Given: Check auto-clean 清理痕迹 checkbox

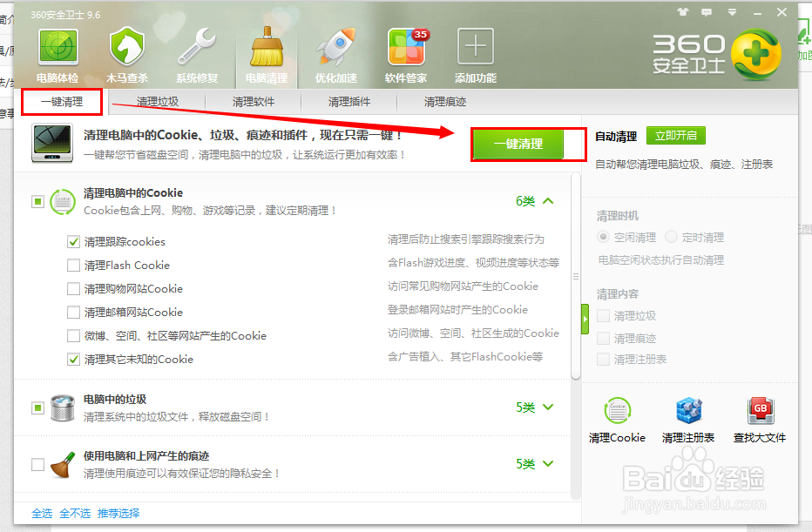Looking at the screenshot, I should click(x=603, y=339).
